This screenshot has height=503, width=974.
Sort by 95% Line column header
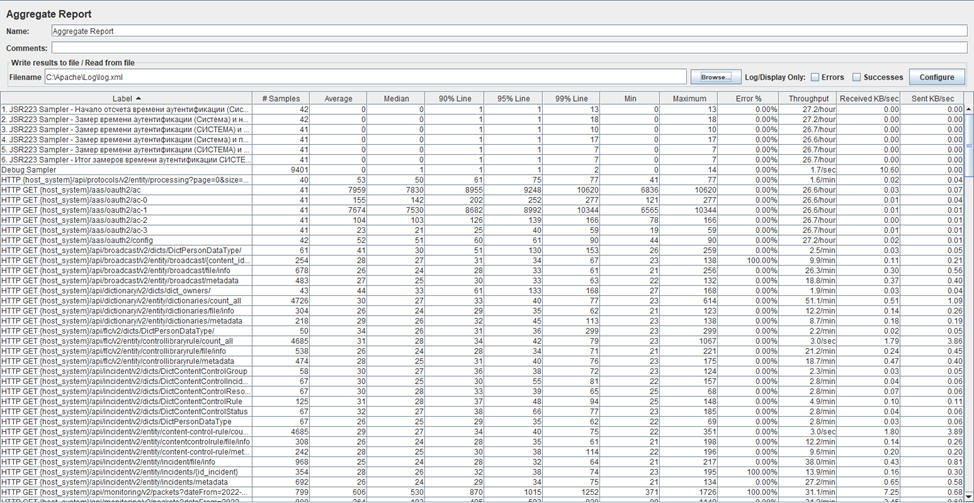point(512,98)
